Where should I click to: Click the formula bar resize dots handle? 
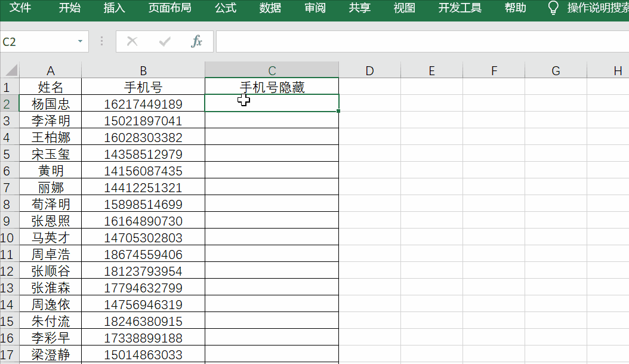point(102,41)
